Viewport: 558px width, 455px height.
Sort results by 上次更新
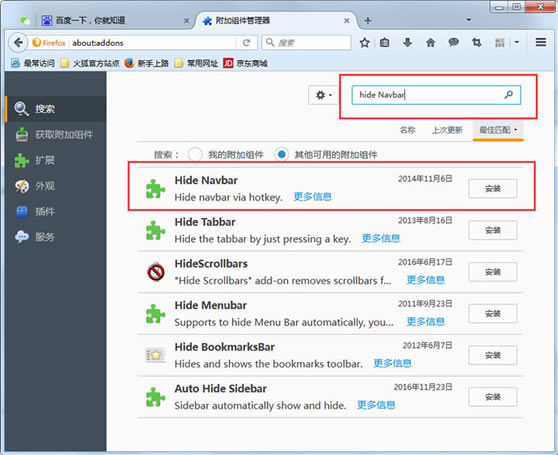pos(447,130)
